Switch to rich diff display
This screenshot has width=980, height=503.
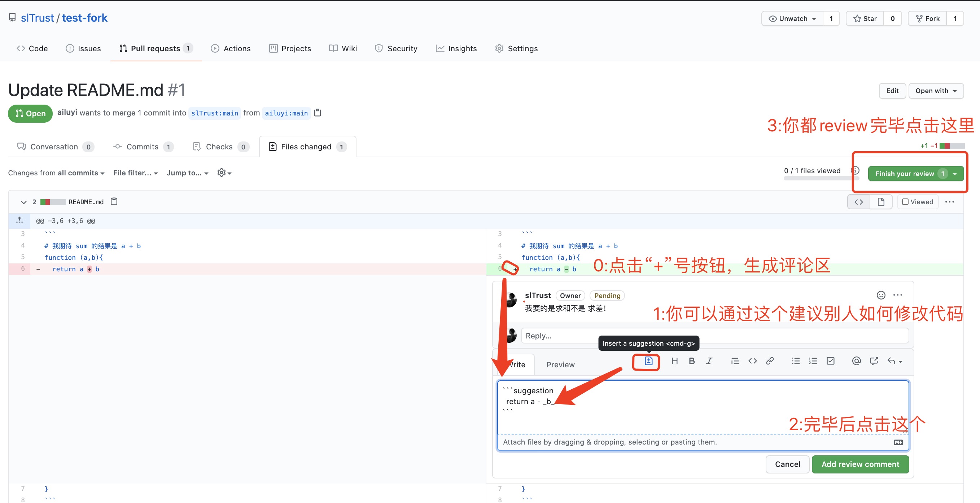[881, 202]
